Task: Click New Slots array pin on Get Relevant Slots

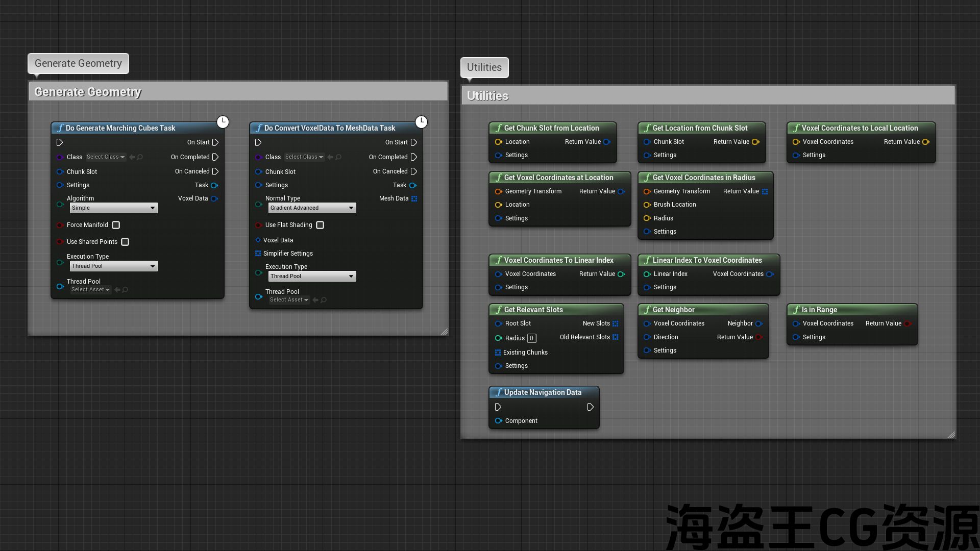Action: [x=615, y=323]
